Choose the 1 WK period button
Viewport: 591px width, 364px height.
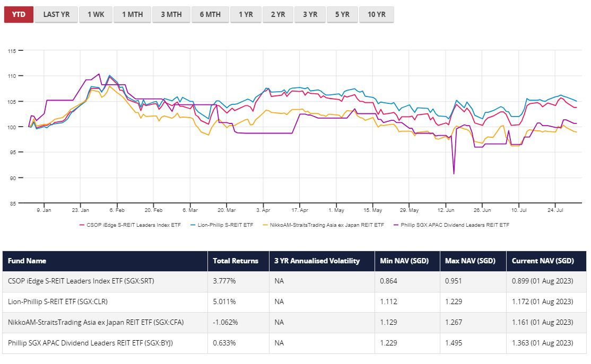[95, 15]
